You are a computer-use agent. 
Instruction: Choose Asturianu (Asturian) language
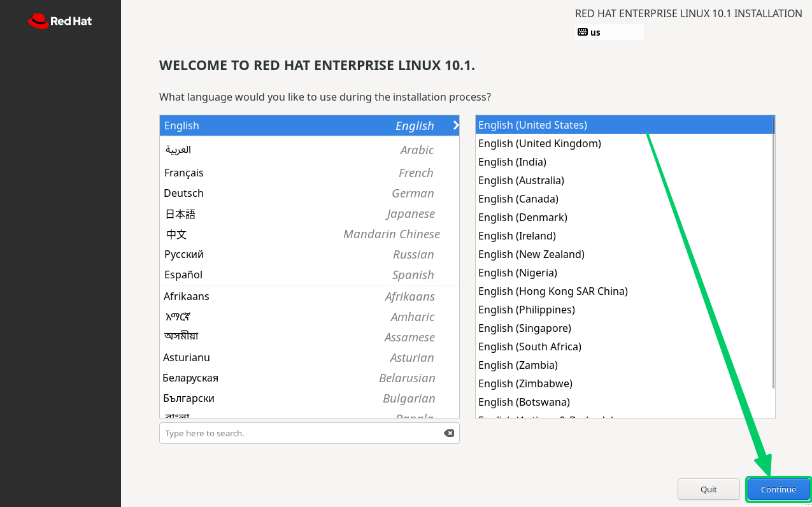pos(310,357)
